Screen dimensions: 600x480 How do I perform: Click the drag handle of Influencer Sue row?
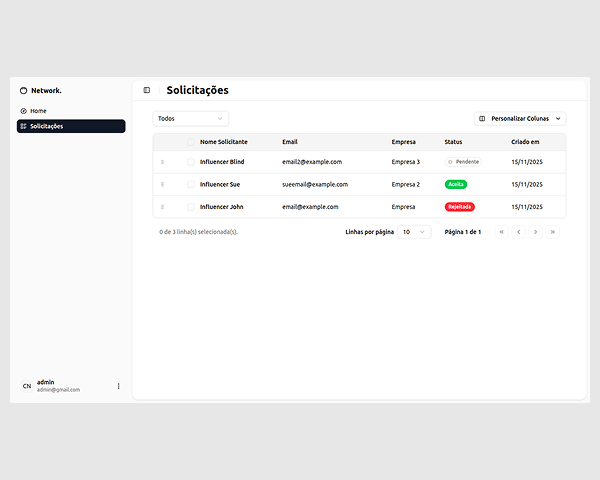[x=162, y=184]
